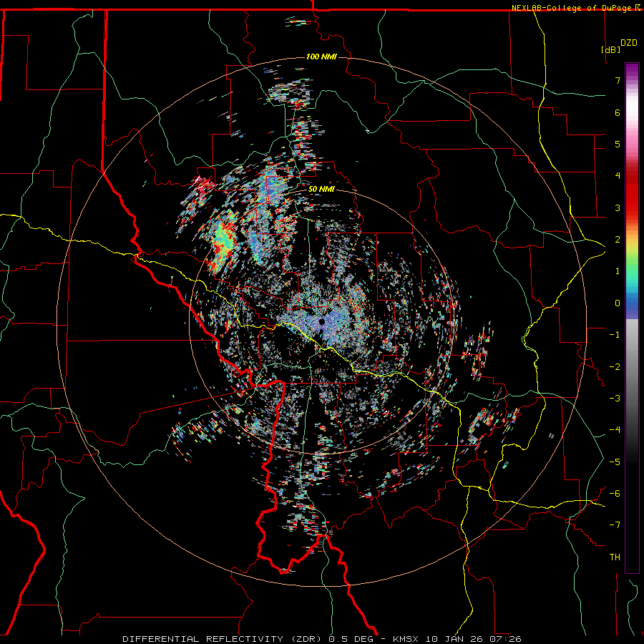Viewport: 644px width, 644px height.
Task: Click the 10 JAN 26 date text
Action: point(455,639)
